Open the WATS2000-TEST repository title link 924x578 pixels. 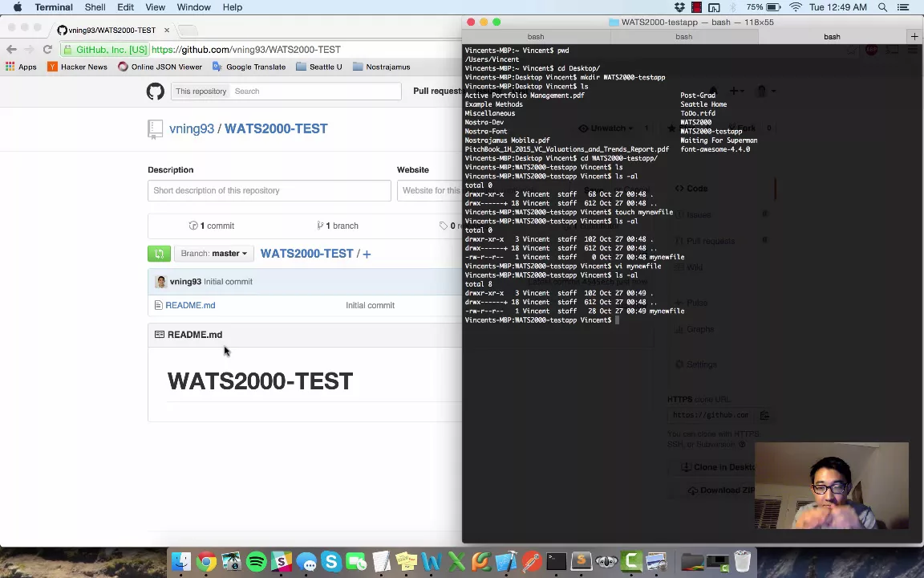tap(276, 128)
